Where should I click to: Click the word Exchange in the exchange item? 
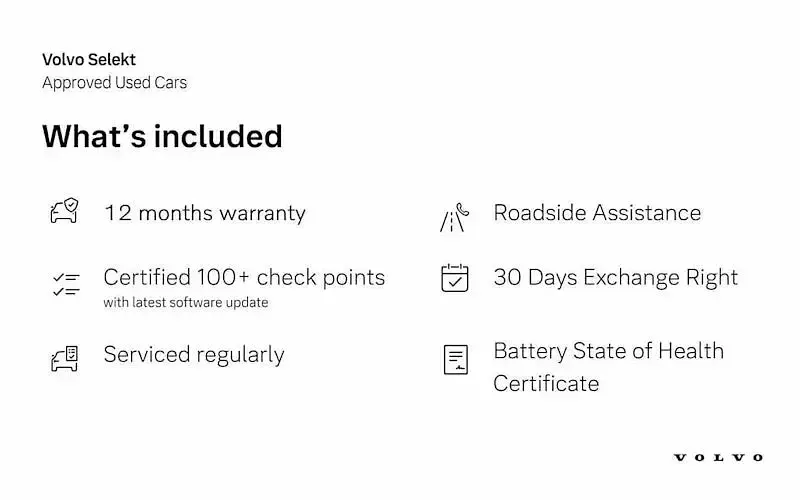[631, 278]
